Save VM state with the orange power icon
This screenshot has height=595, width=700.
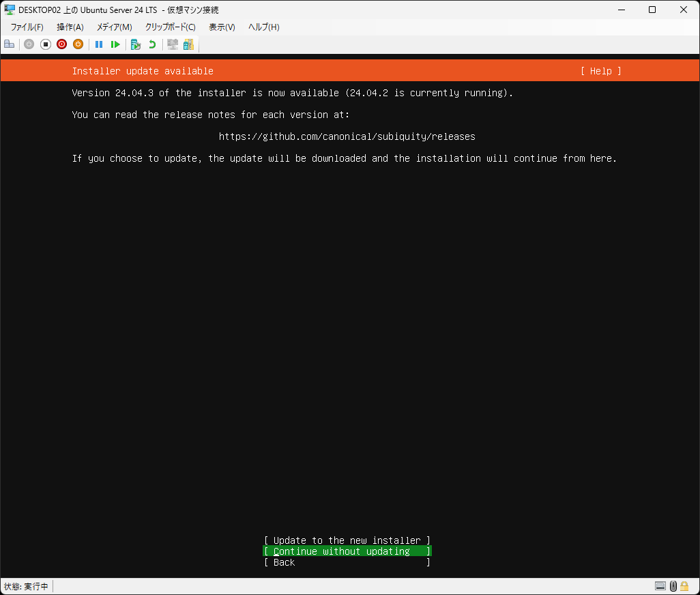pos(78,44)
